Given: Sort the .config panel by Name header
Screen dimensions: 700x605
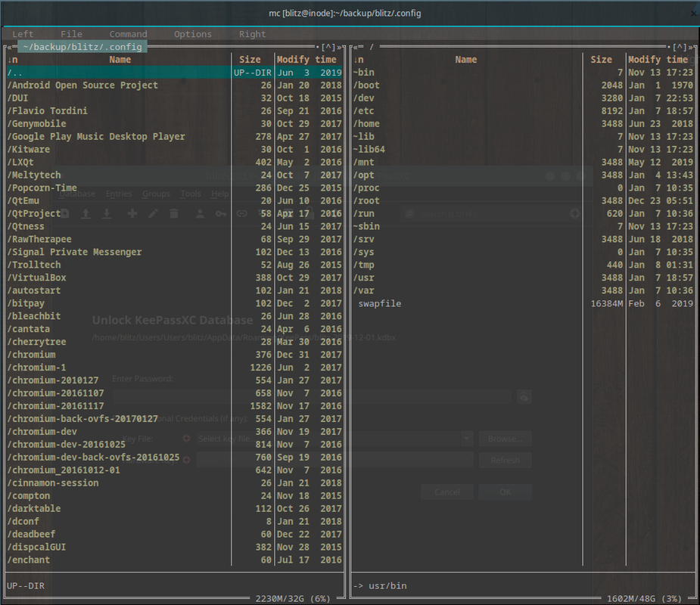Looking at the screenshot, I should click(x=120, y=59).
